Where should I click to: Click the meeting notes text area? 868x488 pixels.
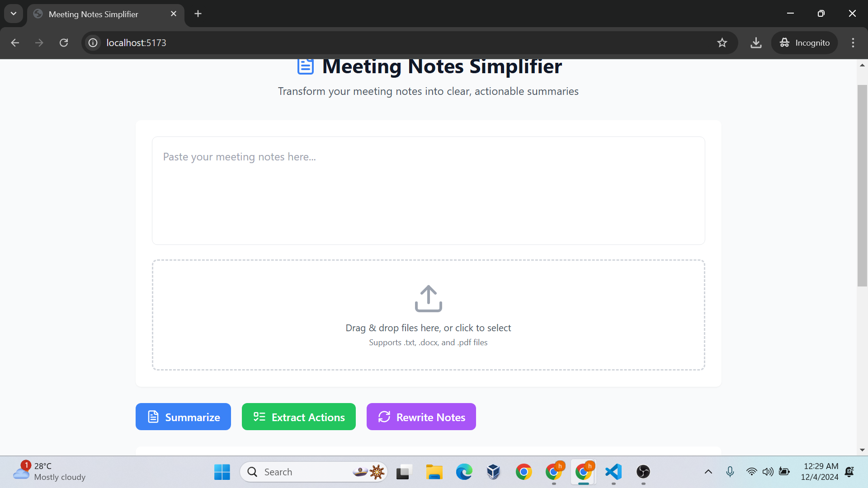tap(428, 191)
